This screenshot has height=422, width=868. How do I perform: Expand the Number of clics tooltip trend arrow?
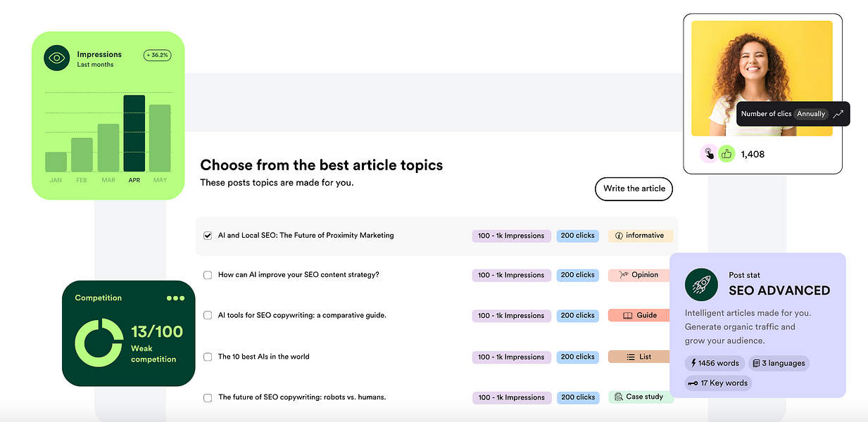(838, 113)
